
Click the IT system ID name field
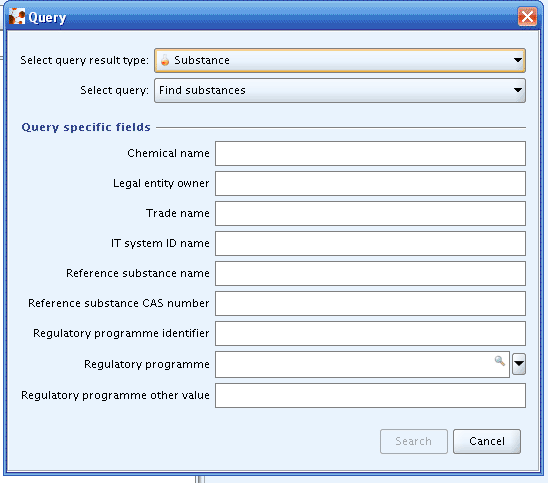[370, 243]
